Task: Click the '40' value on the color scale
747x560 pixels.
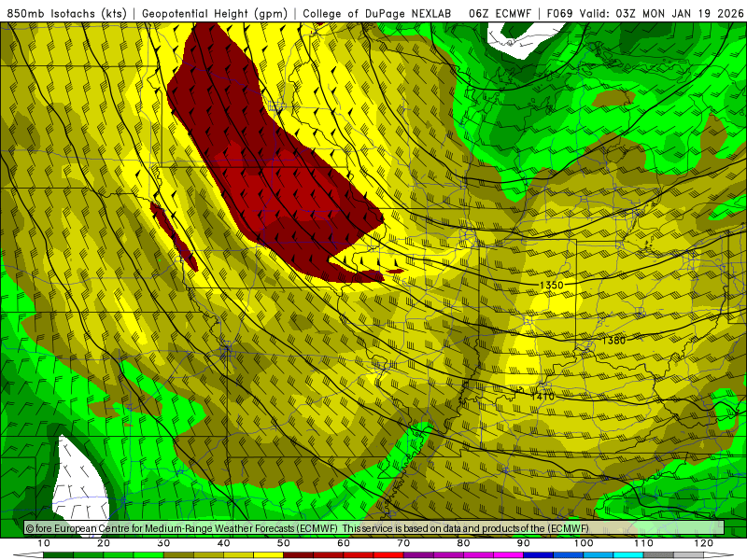Action: coord(223,543)
